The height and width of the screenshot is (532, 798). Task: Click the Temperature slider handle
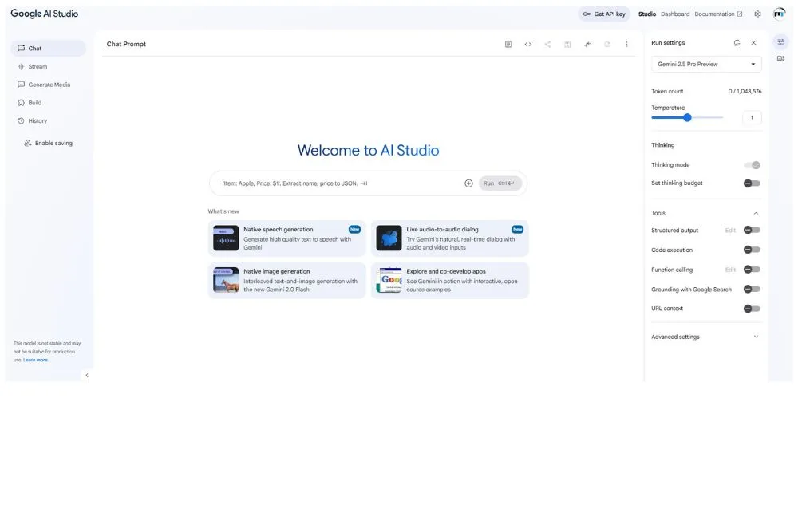click(x=688, y=117)
